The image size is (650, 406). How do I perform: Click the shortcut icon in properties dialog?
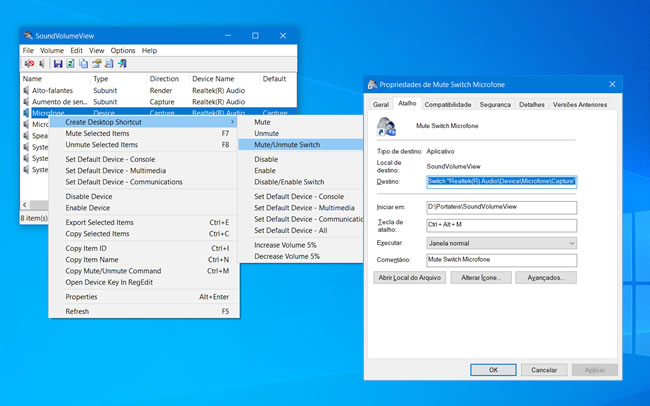(x=386, y=127)
